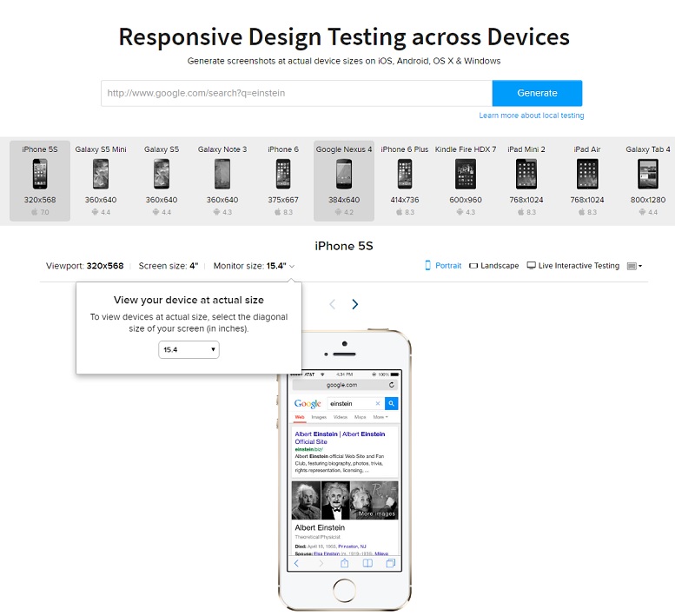
Task: Switch to Landscape orientation
Action: coord(493,266)
